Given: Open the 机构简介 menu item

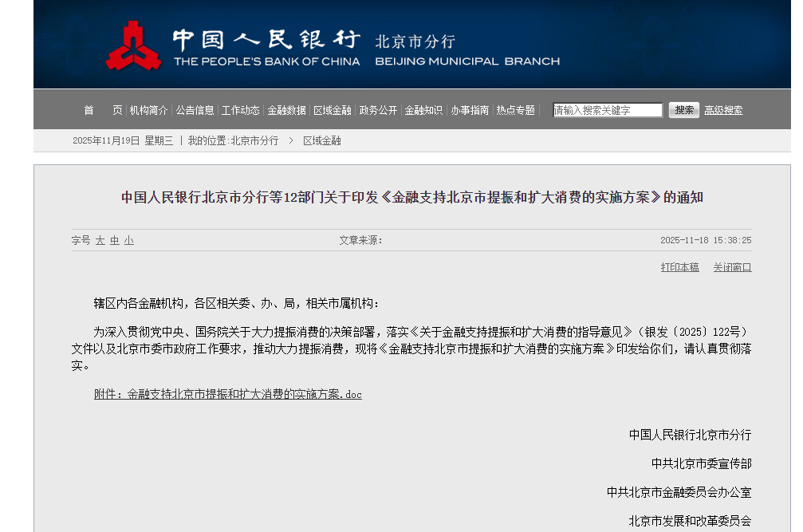Looking at the screenshot, I should click(149, 110).
